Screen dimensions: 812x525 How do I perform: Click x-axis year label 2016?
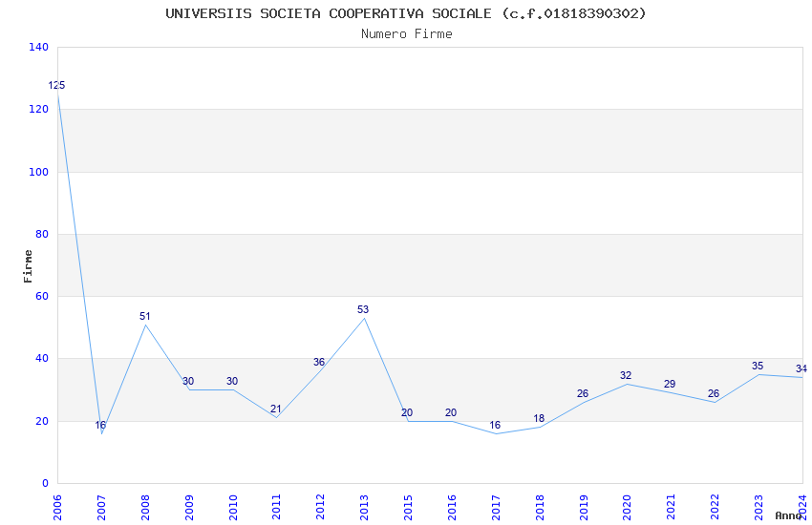[452, 507]
